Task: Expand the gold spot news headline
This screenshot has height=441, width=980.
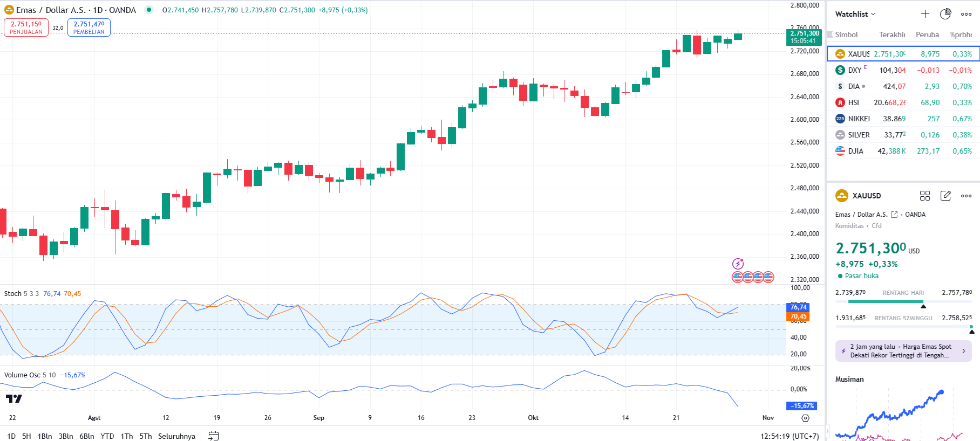Action: point(903,351)
